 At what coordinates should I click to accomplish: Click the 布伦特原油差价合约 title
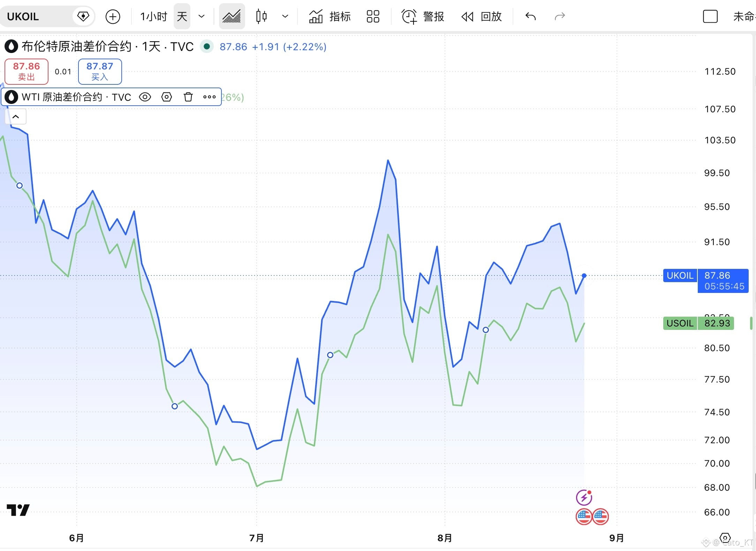pyautogui.click(x=76, y=46)
